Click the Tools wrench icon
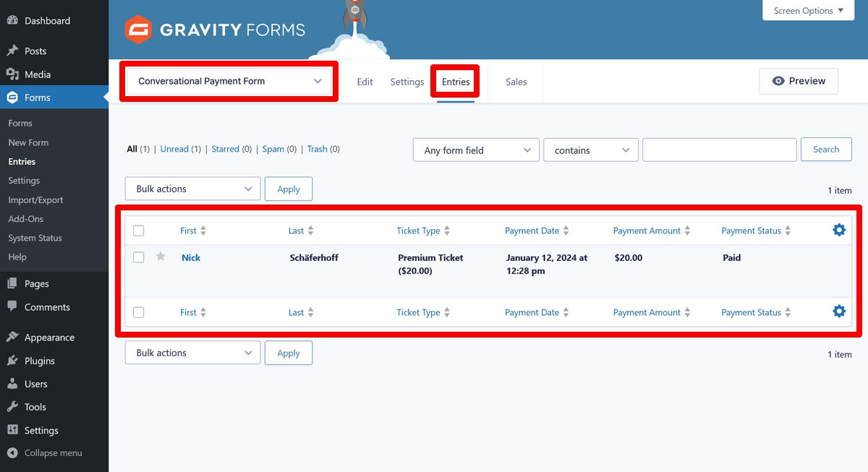Image resolution: width=868 pixels, height=472 pixels. coord(12,407)
